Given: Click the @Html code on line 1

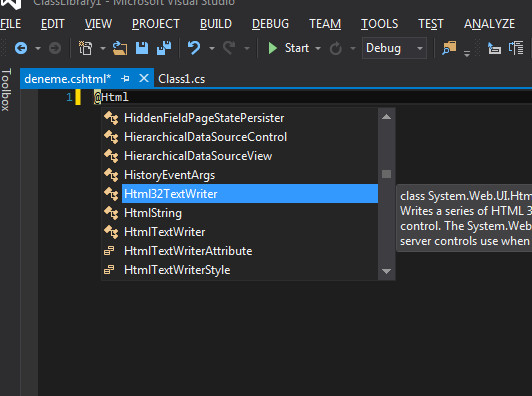Looking at the screenshot, I should [111, 97].
